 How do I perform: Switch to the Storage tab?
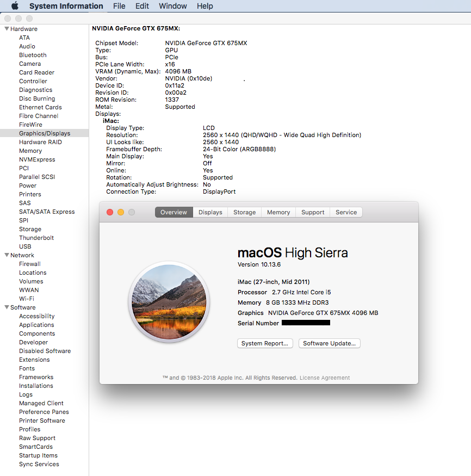(244, 212)
